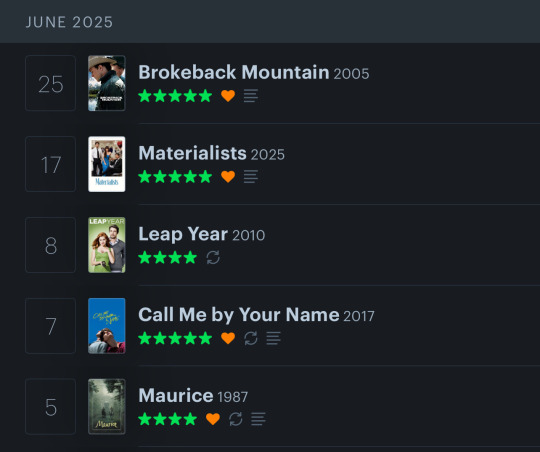Click the five-star rating for Materialists

click(175, 176)
